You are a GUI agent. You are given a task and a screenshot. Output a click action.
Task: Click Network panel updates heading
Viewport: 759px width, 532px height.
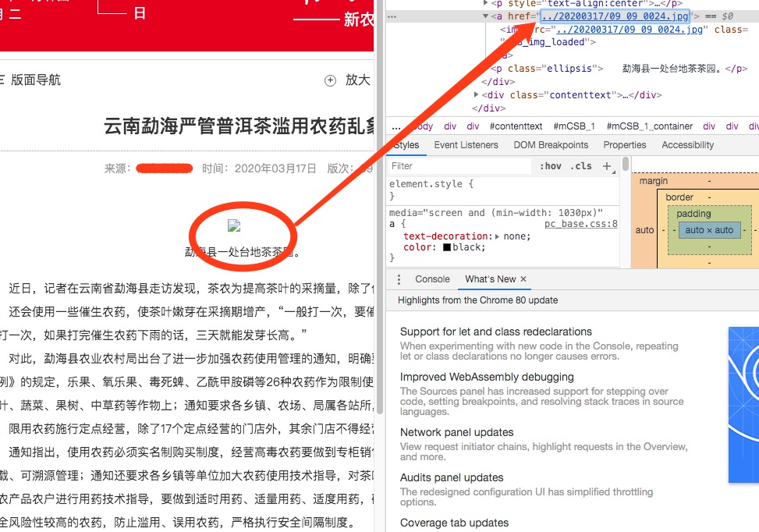point(456,432)
